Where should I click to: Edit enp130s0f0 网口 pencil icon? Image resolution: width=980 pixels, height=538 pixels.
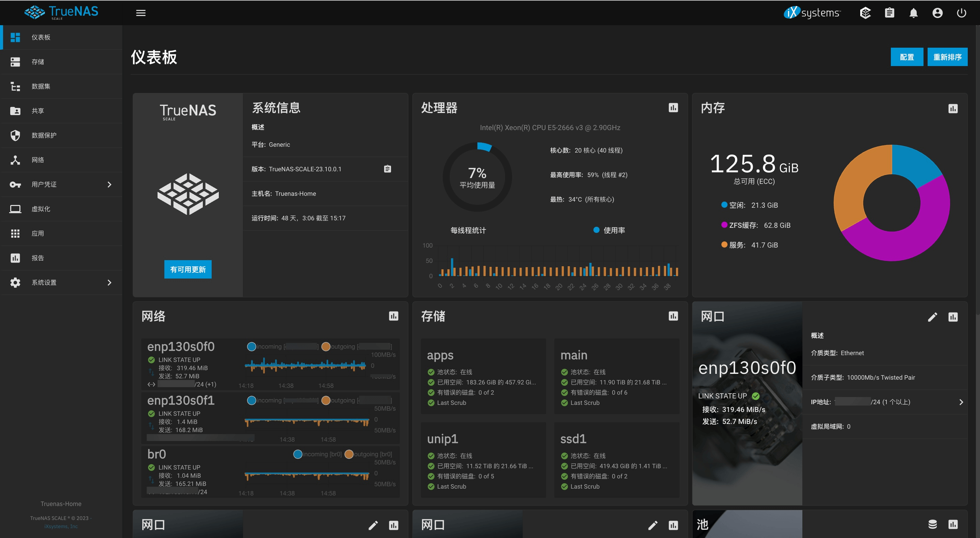tap(932, 317)
